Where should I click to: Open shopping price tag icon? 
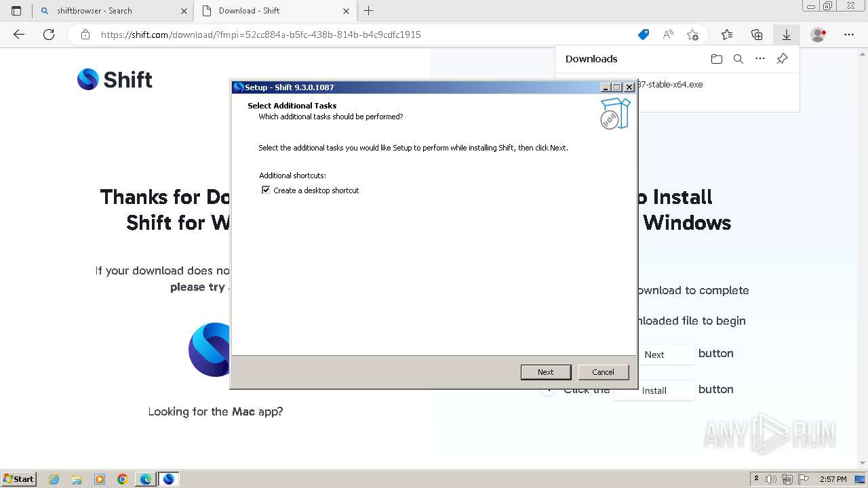tap(644, 35)
